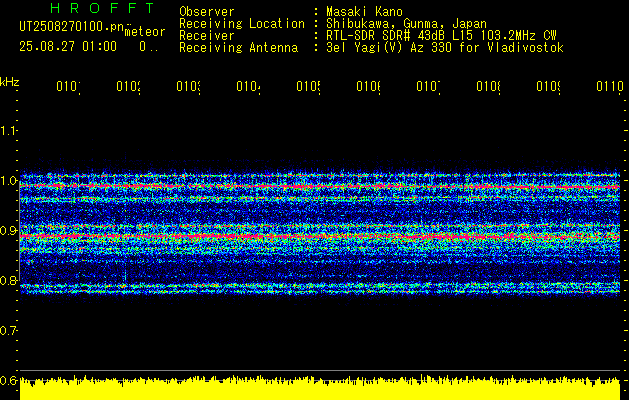This screenshot has height=400, width=629.
Task: Click the 1.1 kHz axis label
Action: [x=8, y=131]
